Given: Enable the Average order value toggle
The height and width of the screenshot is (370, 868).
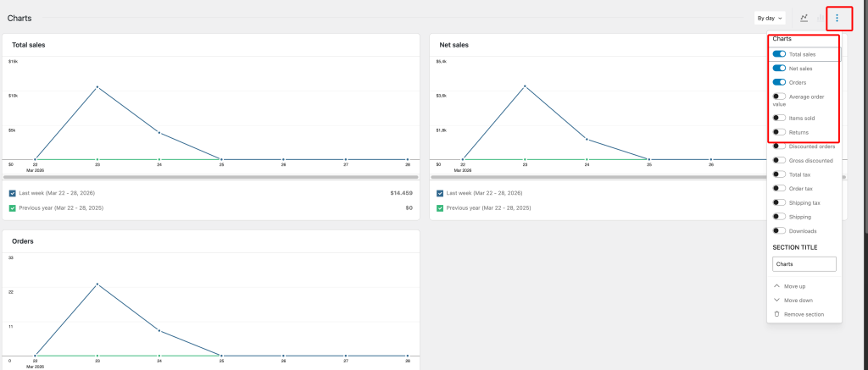Looking at the screenshot, I should point(779,97).
